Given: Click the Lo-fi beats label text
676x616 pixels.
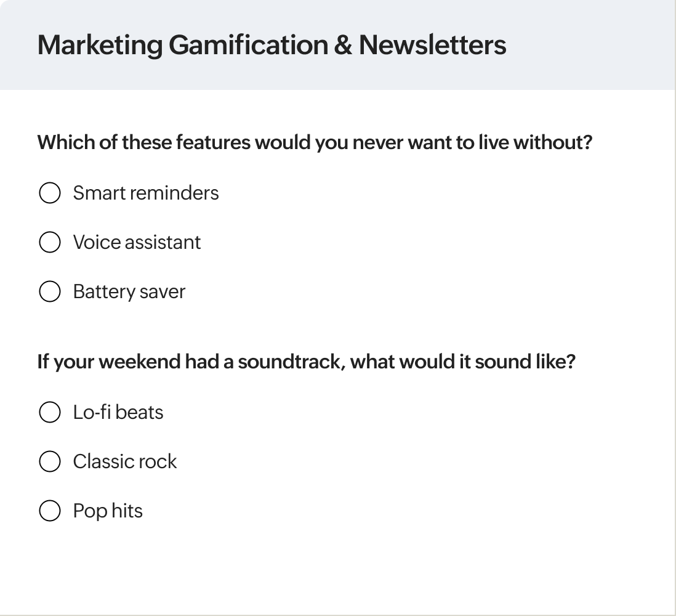Looking at the screenshot, I should pyautogui.click(x=118, y=412).
